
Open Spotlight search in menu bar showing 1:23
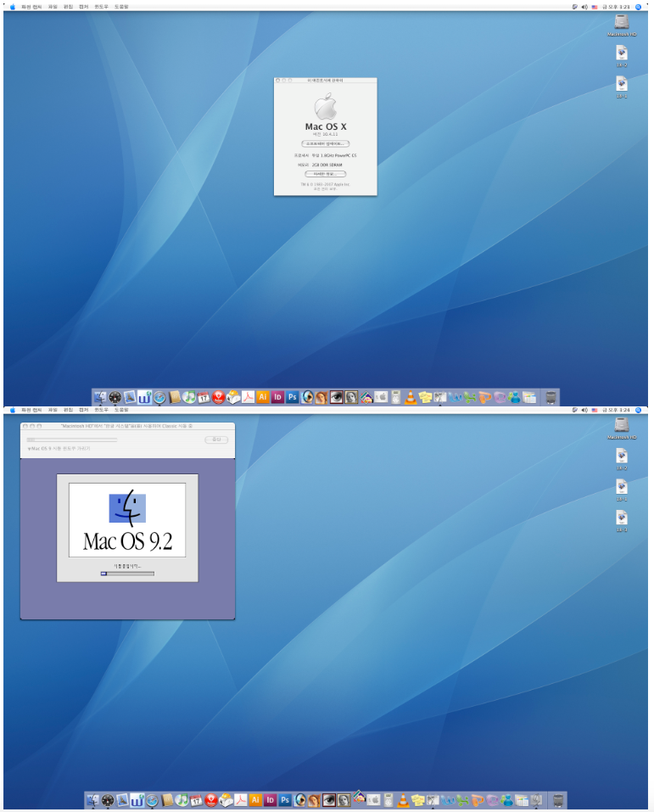tap(637, 6)
